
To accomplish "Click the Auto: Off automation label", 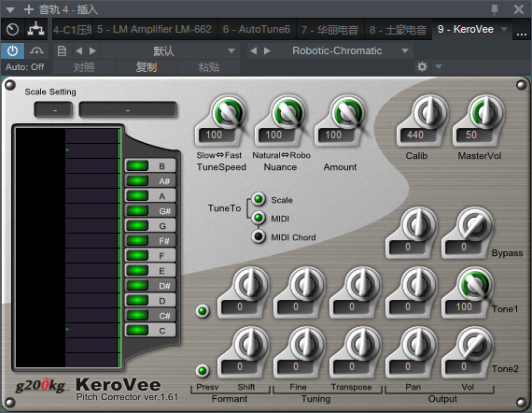I will 24,67.
